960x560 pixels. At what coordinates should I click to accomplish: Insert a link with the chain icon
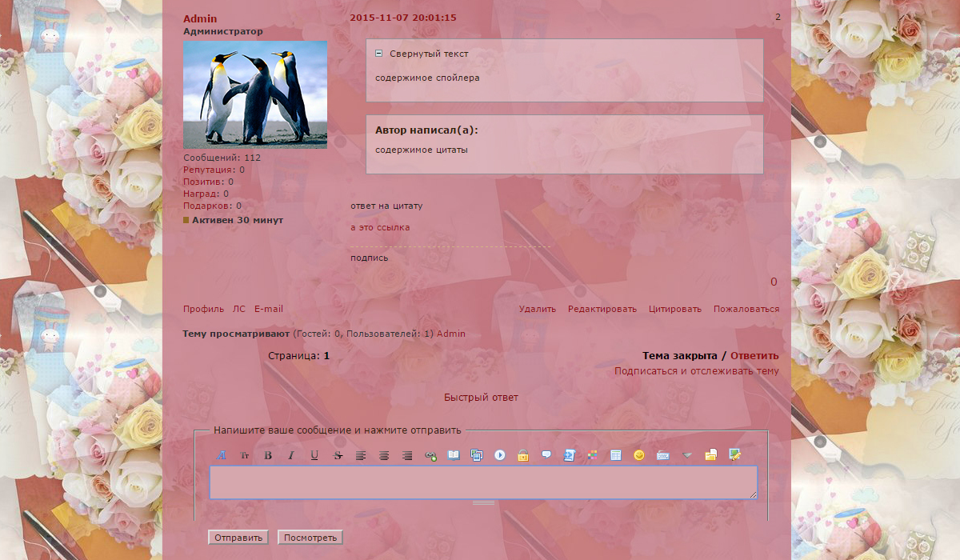pos(430,455)
